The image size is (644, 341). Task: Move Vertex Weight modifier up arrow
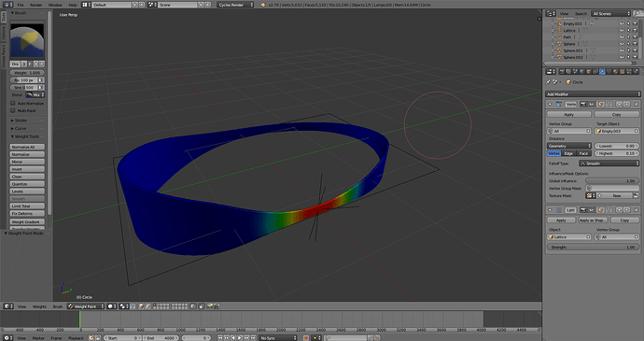pyautogui.click(x=620, y=104)
